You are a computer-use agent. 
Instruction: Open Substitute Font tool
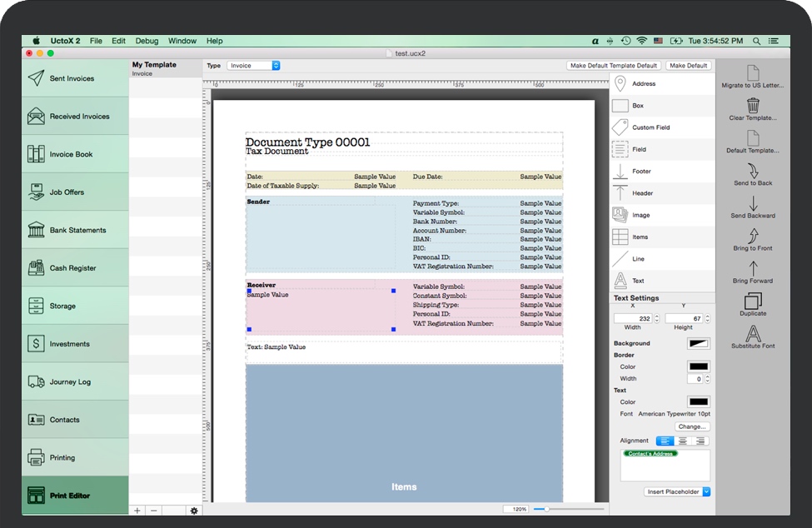point(753,334)
